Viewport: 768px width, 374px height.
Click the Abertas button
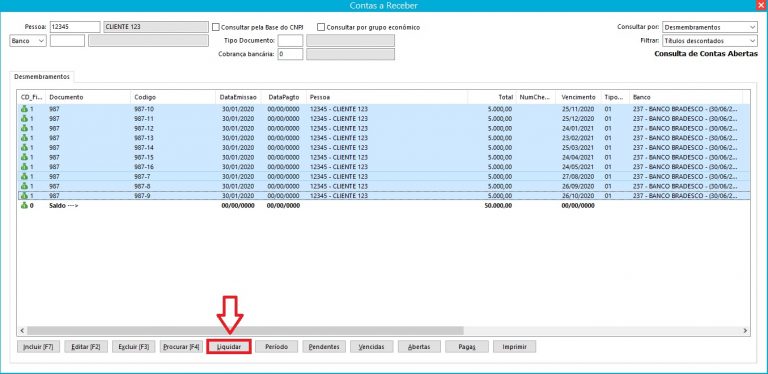pyautogui.click(x=419, y=347)
